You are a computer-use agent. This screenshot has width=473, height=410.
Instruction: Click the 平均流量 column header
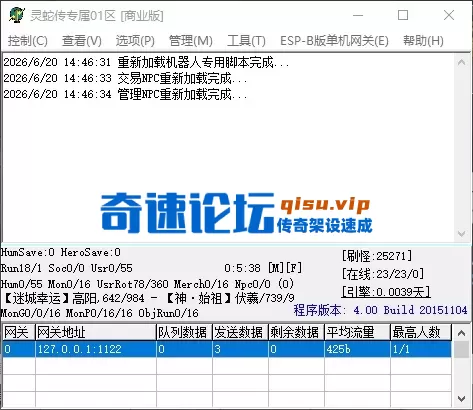(357, 332)
